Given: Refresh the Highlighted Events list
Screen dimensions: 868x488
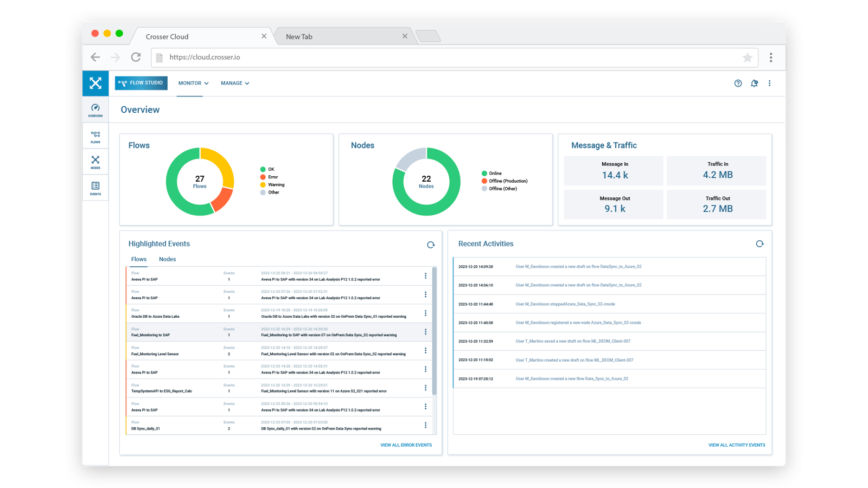Looking at the screenshot, I should coord(431,244).
